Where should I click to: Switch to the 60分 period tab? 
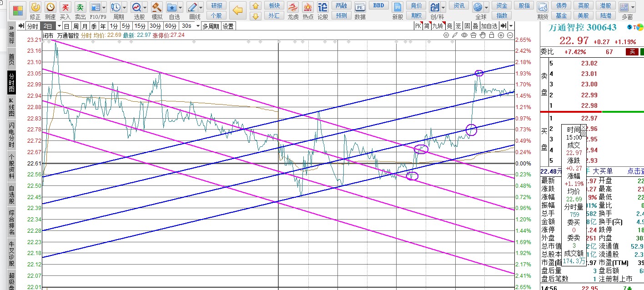[171, 26]
